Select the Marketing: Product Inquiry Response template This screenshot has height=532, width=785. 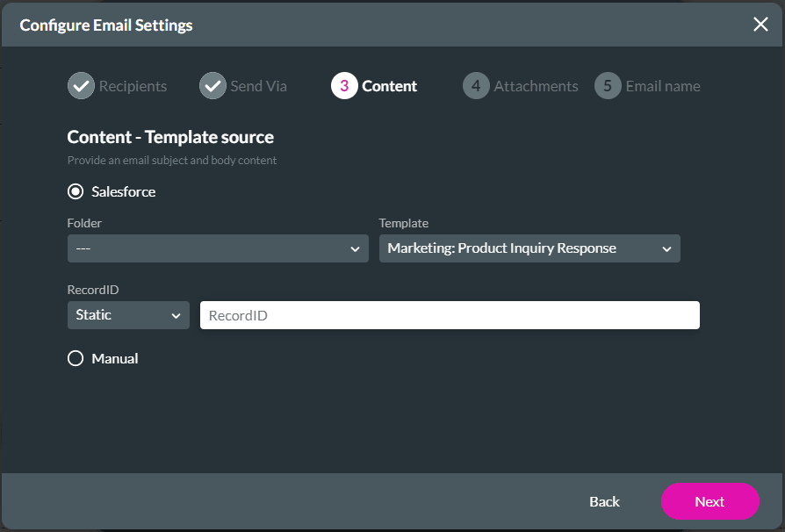529,248
